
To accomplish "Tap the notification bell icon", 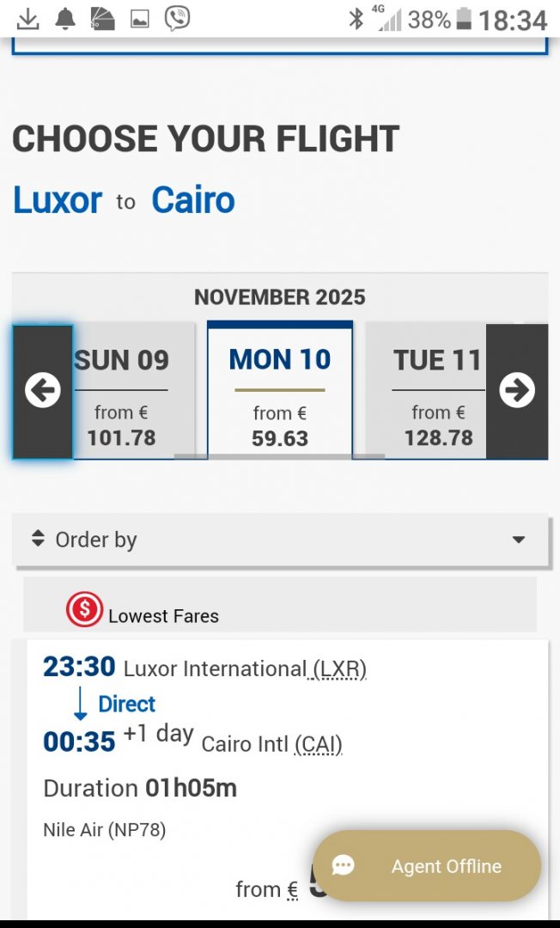I will coord(65,18).
